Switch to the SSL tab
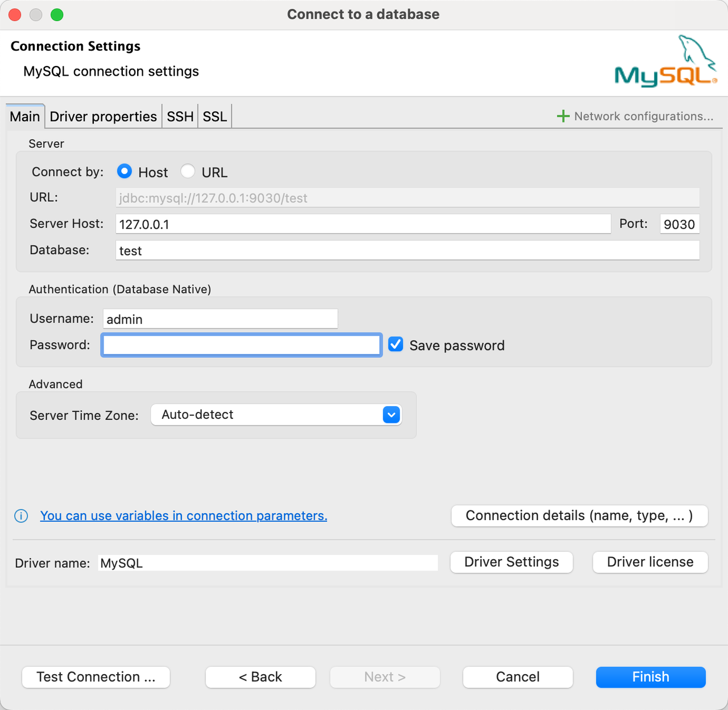The image size is (728, 710). 214,116
